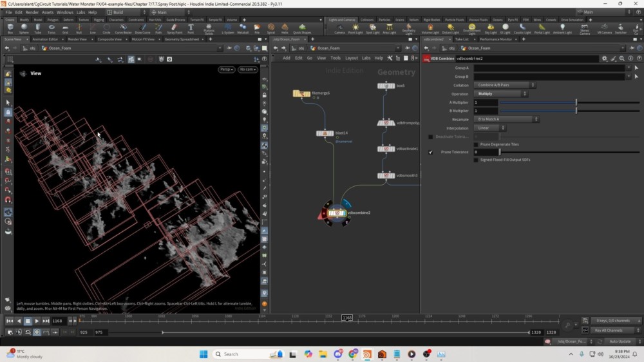The image size is (644, 362).
Task: Click the Windows taskbar Search box
Action: click(249, 354)
